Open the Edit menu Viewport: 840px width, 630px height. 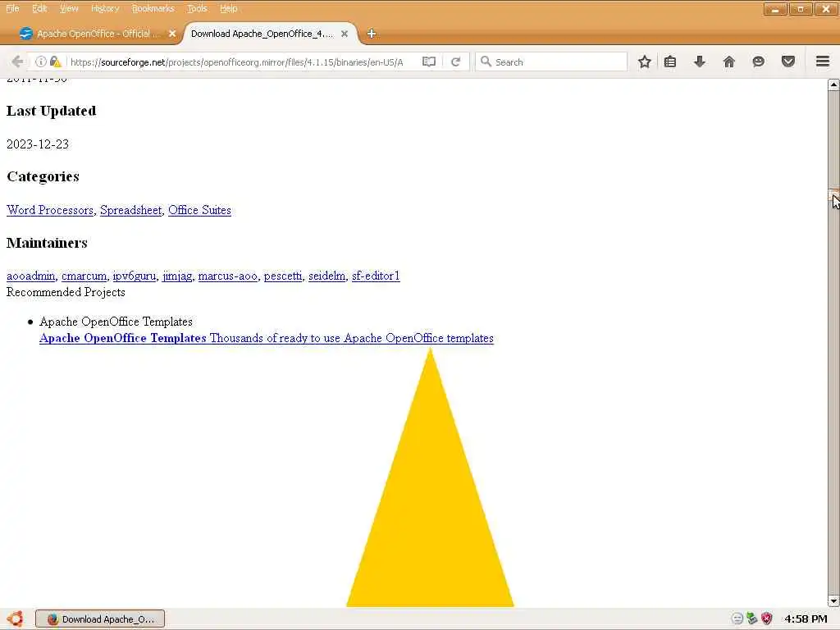click(39, 8)
